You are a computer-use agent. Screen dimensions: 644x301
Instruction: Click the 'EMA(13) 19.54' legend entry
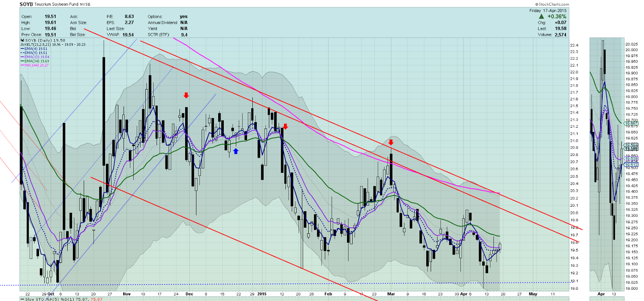36,57
